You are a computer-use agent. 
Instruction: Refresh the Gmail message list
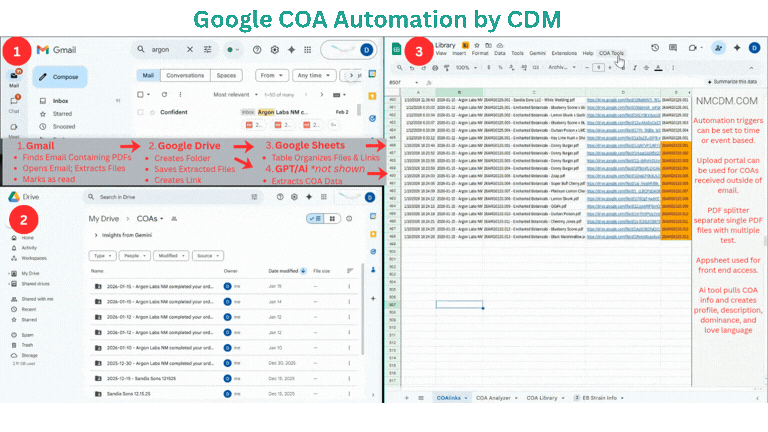(x=164, y=95)
